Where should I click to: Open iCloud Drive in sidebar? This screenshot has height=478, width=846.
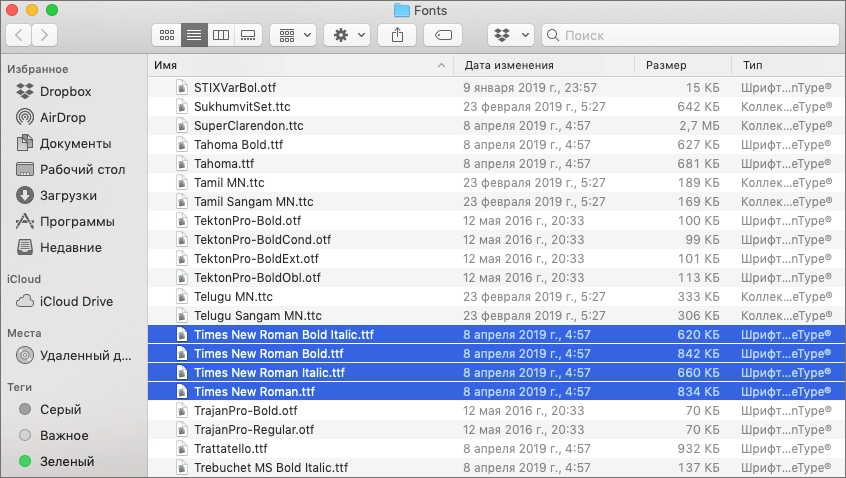tap(76, 301)
